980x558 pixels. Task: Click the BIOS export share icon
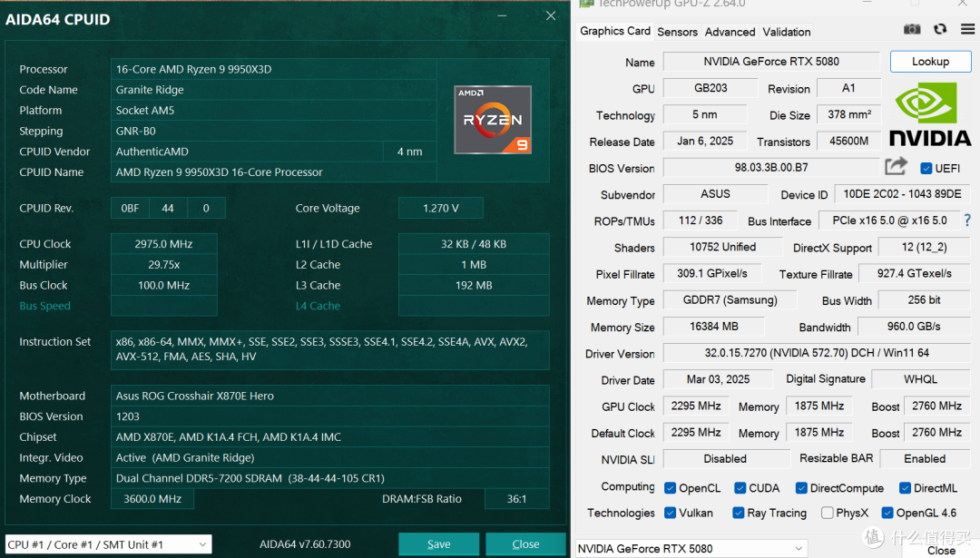[x=897, y=166]
